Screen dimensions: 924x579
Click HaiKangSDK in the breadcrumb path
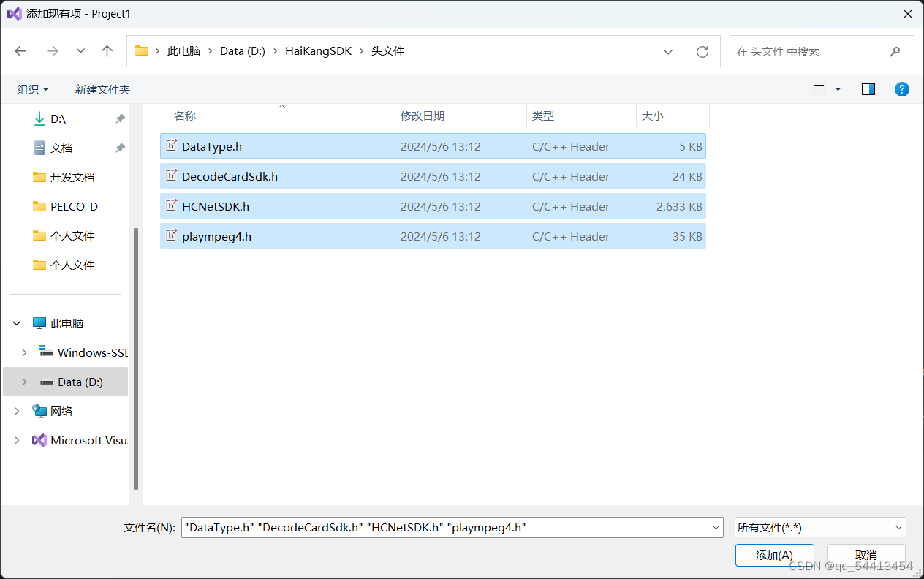[319, 50]
